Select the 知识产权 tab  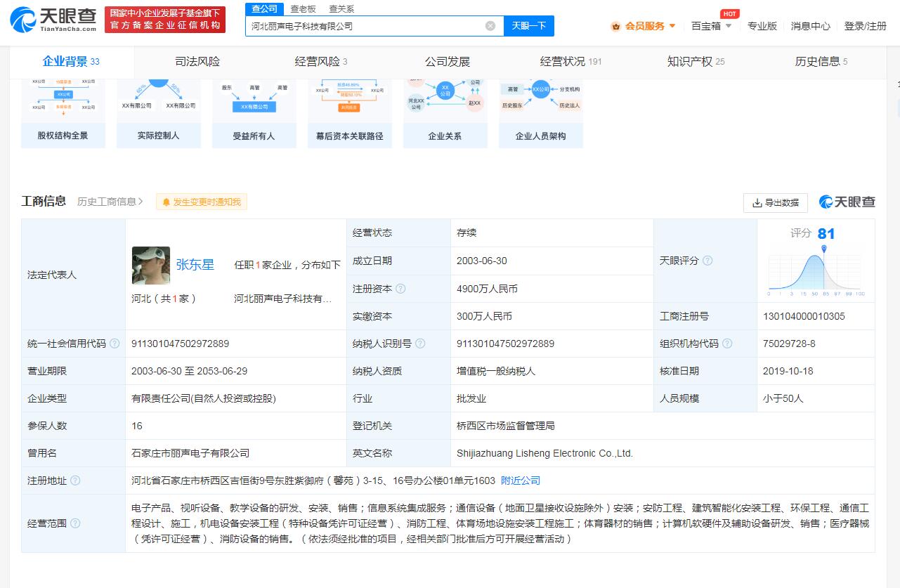pyautogui.click(x=696, y=62)
